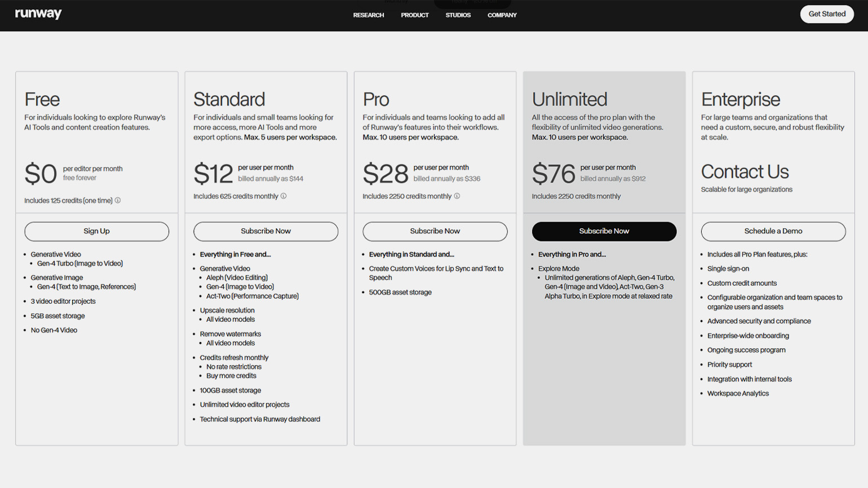Viewport: 868px width, 488px height.
Task: Click 'billed annually as $336'
Action: (447, 179)
